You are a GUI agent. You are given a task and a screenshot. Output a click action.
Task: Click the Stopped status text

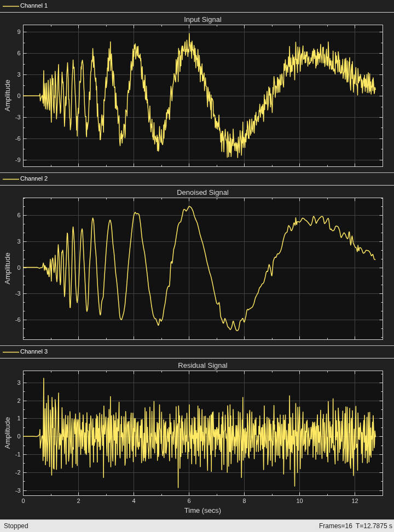16,526
